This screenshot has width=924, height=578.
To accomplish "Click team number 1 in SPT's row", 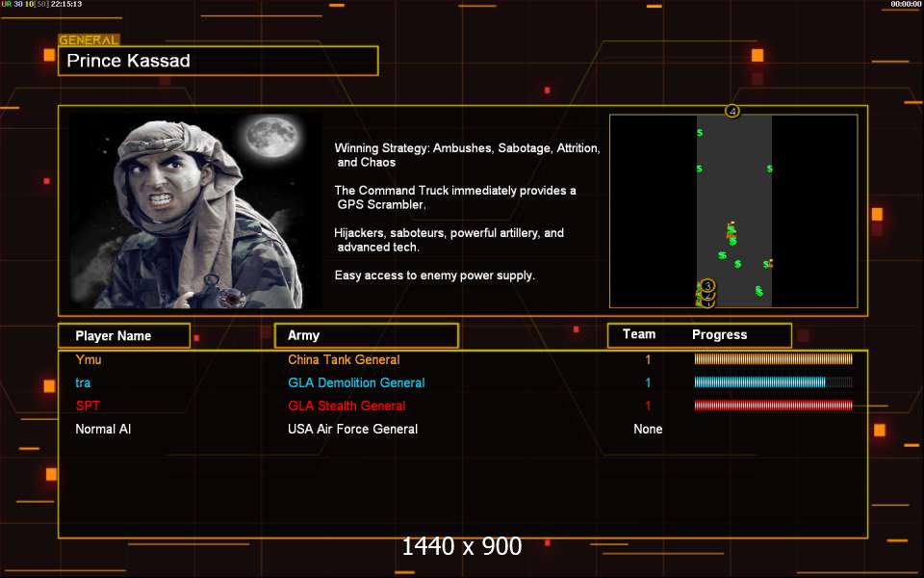I will tap(648, 406).
